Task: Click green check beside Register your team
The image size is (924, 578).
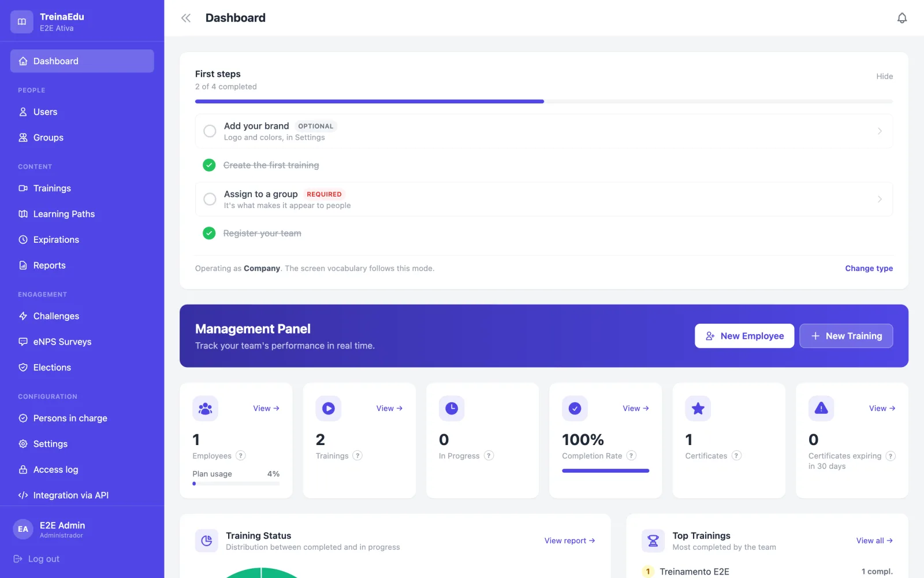Action: click(x=209, y=234)
